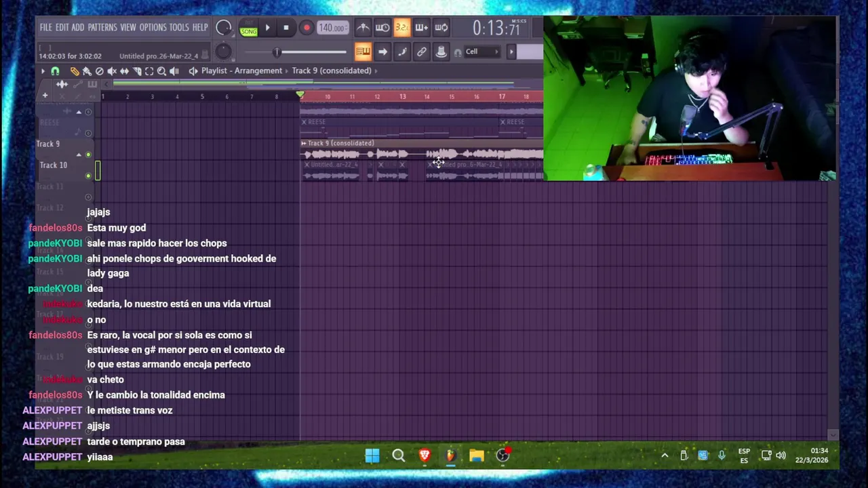Click the Track 9 (consolidated) audio clip header

pos(421,143)
